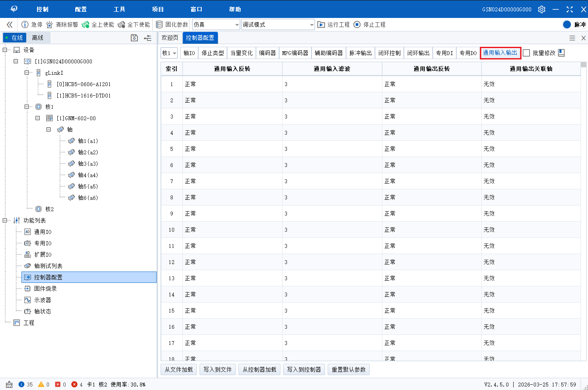Enable the 批量修改 checkbox

tap(526, 53)
